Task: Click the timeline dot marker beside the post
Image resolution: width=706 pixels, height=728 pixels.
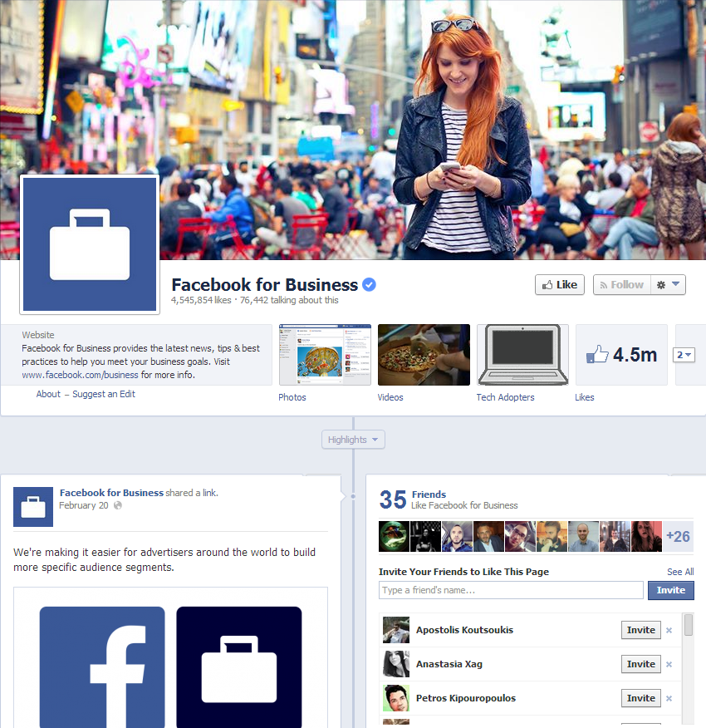Action: [x=353, y=496]
